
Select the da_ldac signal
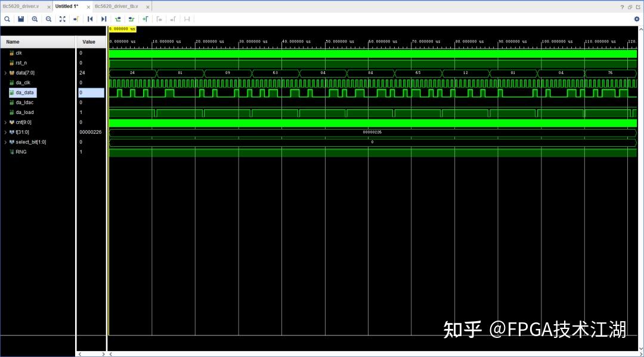click(24, 103)
